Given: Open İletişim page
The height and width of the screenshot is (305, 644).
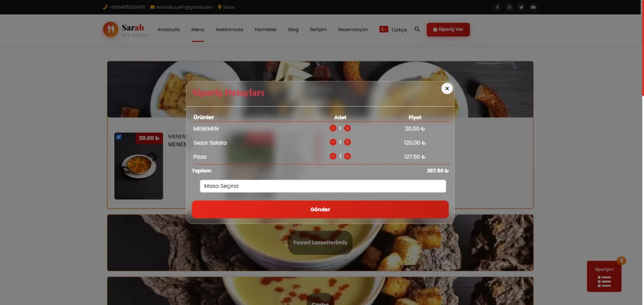Looking at the screenshot, I should click(318, 29).
